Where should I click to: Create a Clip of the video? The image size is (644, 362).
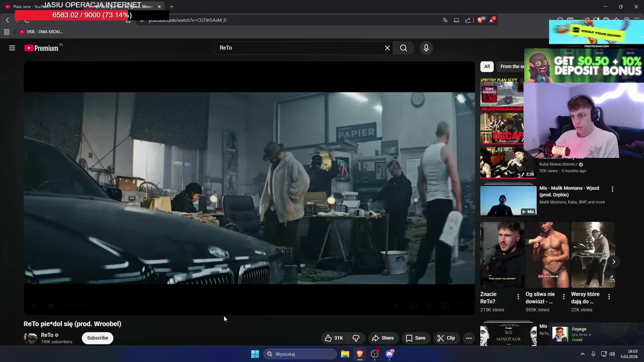click(446, 338)
